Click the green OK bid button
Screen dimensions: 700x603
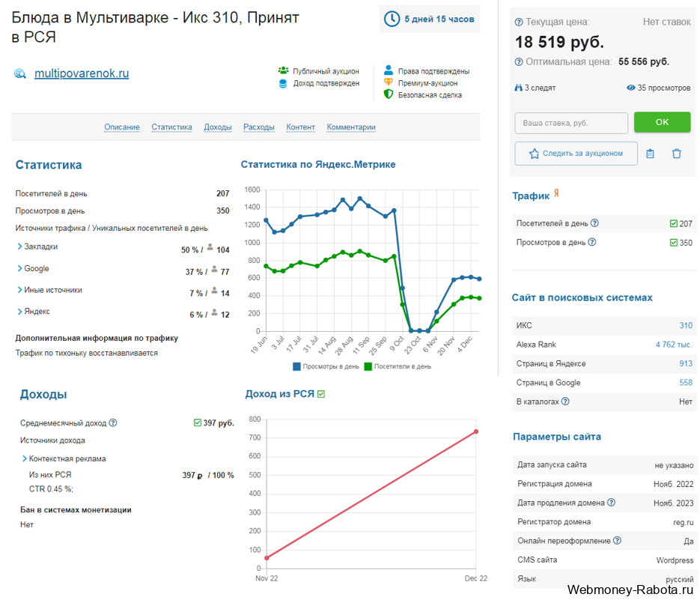click(x=662, y=122)
